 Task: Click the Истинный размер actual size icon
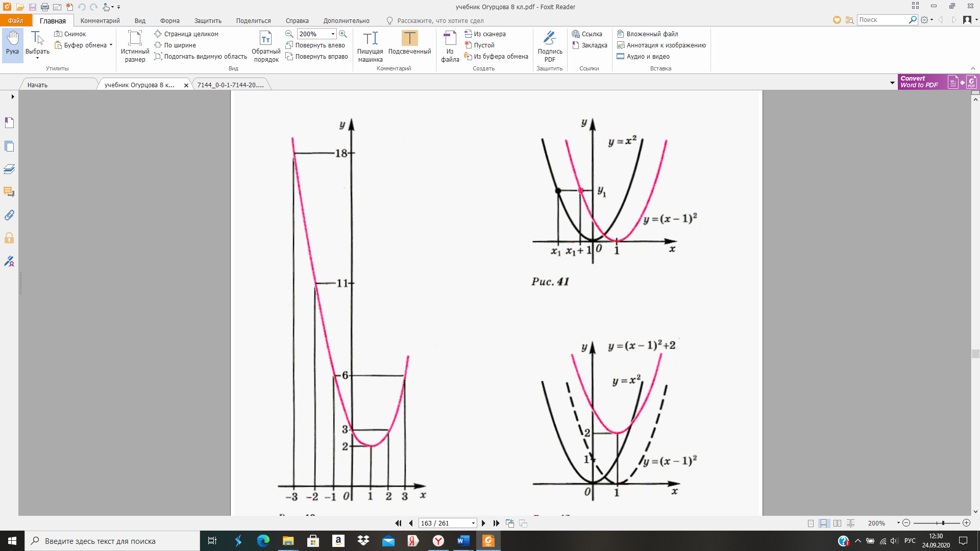pyautogui.click(x=135, y=46)
